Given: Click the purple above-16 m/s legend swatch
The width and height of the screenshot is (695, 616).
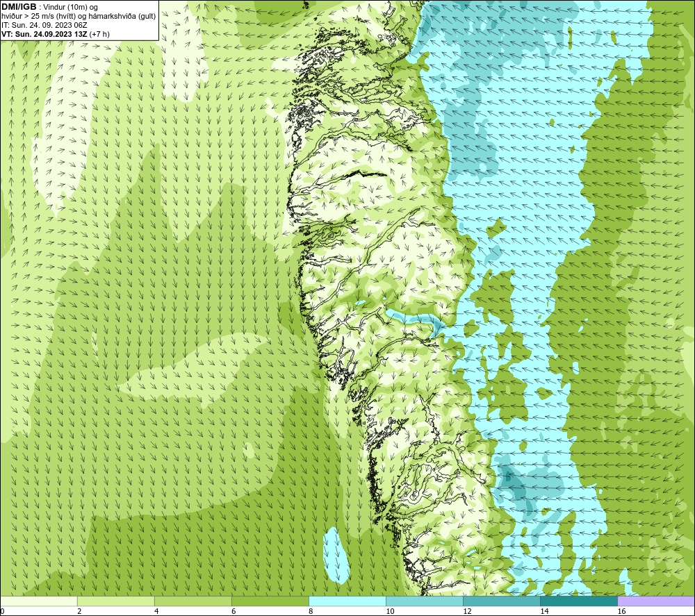Looking at the screenshot, I should coord(656,601).
